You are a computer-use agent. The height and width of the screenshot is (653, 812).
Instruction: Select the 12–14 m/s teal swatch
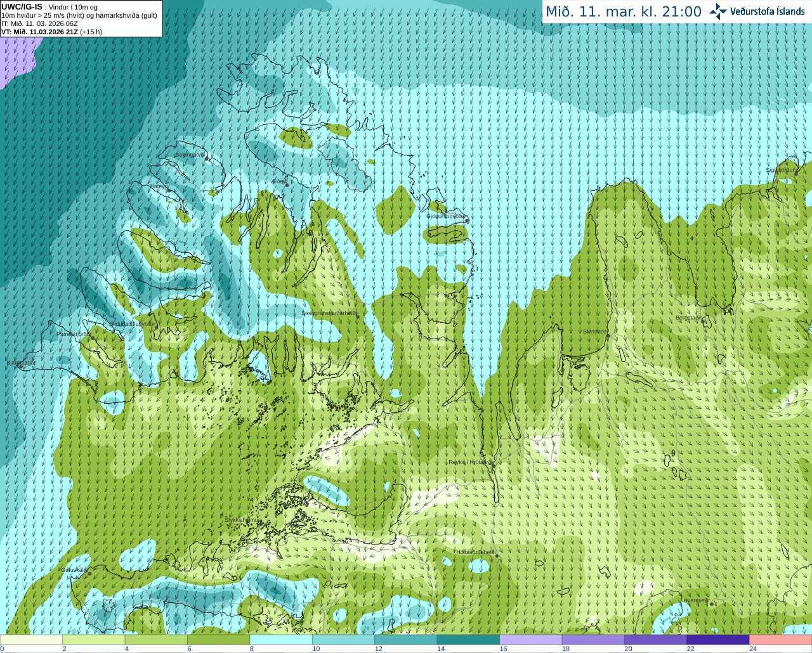coord(406,640)
